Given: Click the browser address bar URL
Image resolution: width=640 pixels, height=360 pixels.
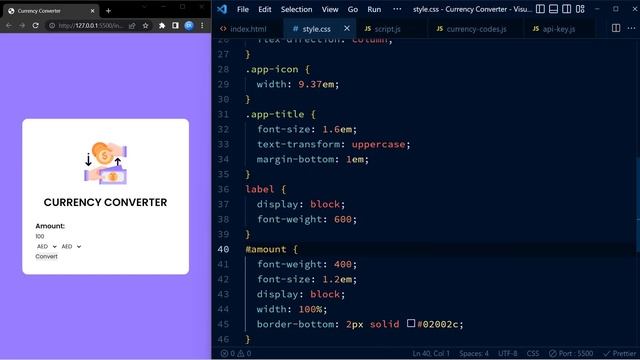Looking at the screenshot, I should click(90, 25).
